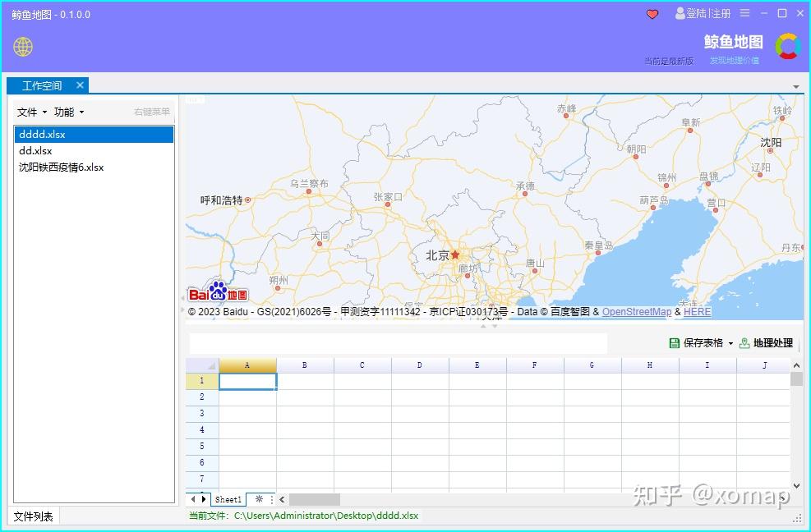The image size is (811, 532).
Task: Click the Beijing star marker on map
Action: click(x=455, y=255)
